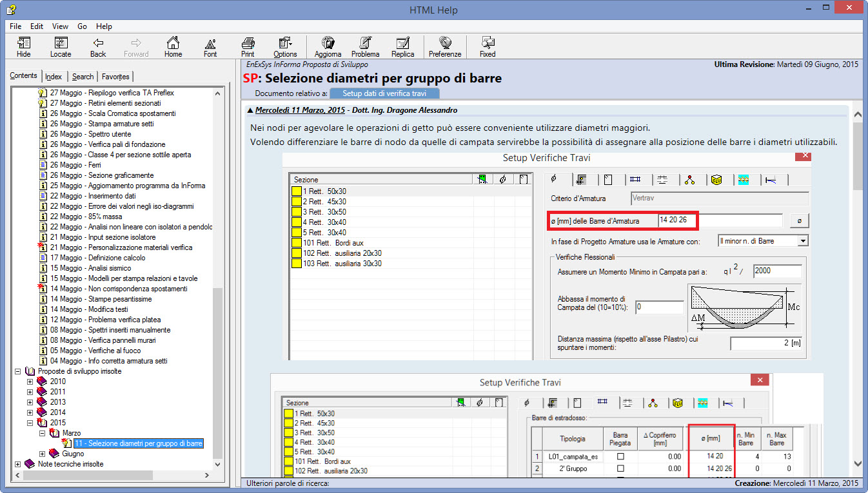This screenshot has height=493, width=868.
Task: Open the File menu
Action: (x=15, y=26)
